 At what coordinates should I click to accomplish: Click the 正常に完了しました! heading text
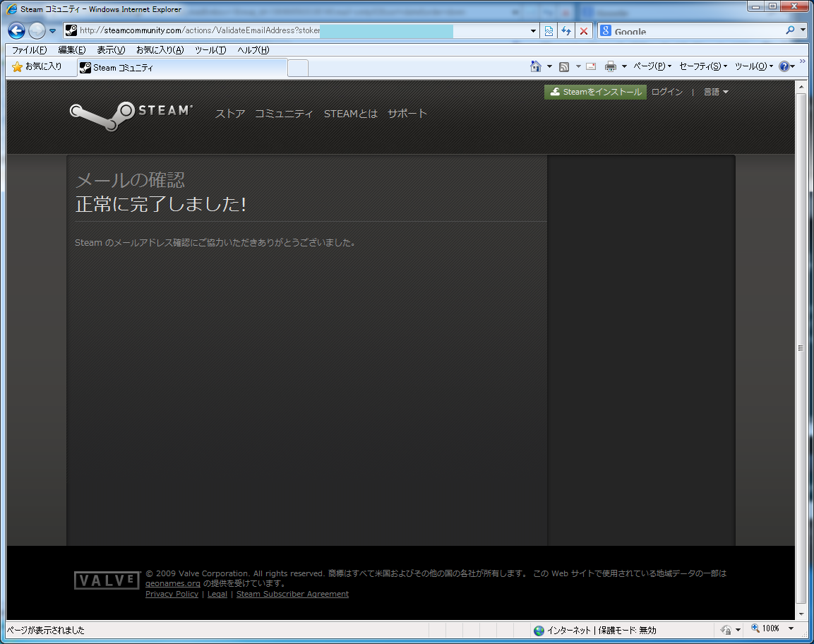160,204
